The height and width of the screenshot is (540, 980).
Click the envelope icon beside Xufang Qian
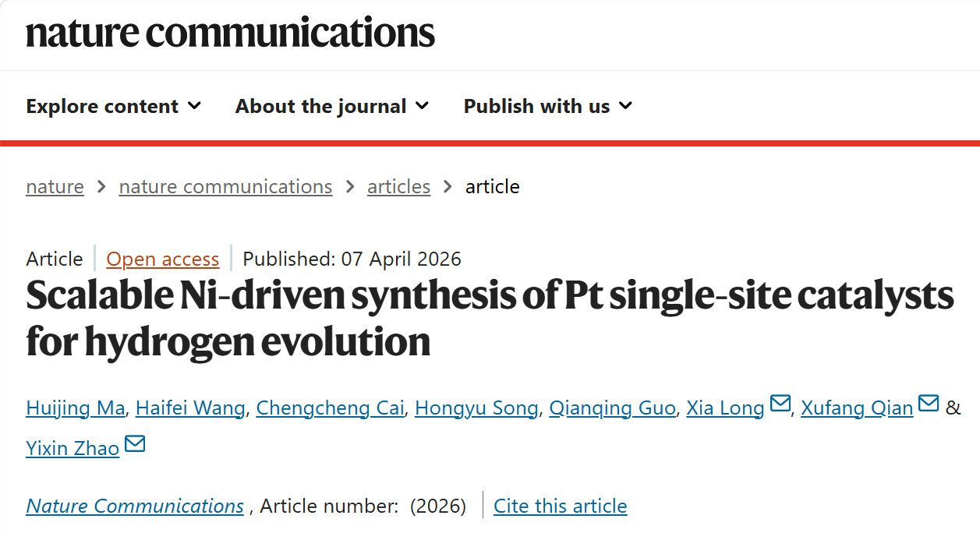pyautogui.click(x=929, y=404)
